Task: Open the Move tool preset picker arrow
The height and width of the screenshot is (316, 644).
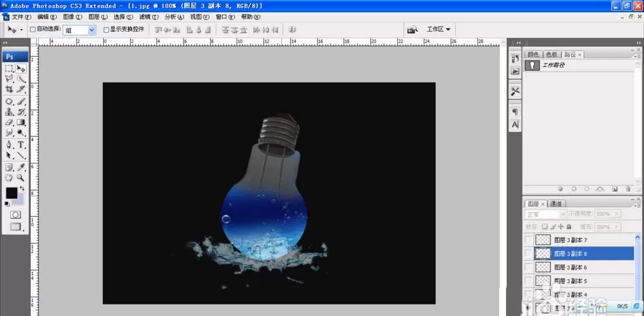Action: click(21, 30)
